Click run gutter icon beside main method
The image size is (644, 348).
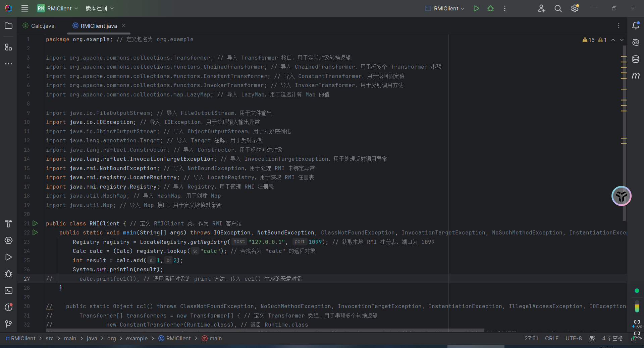point(35,232)
